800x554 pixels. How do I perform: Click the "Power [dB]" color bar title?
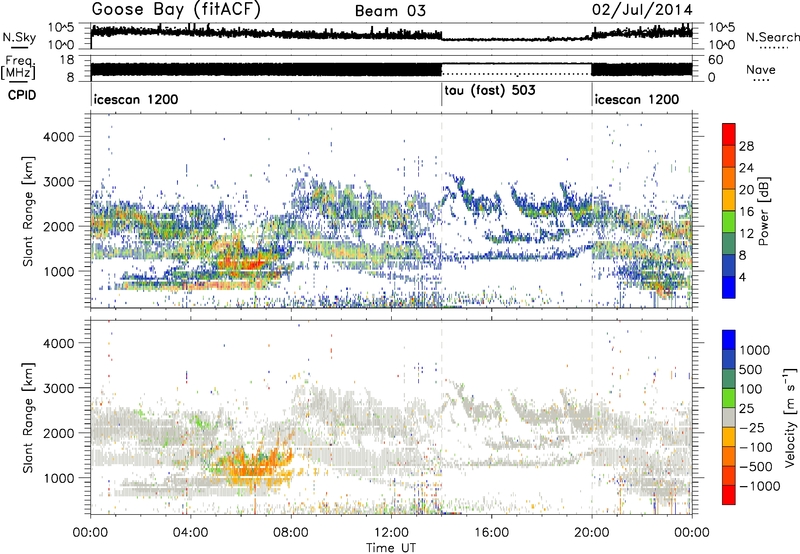click(x=763, y=211)
